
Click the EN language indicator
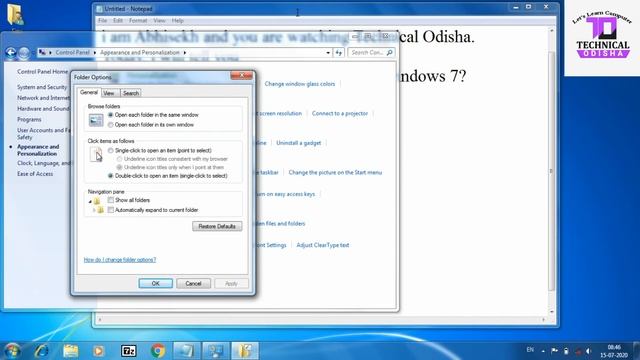pos(530,350)
